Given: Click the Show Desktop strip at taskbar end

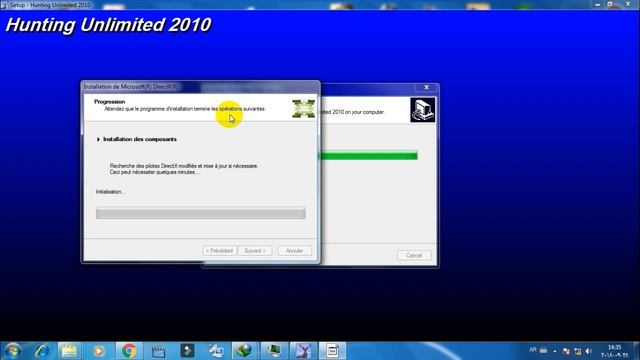Looking at the screenshot, I should (x=636, y=351).
